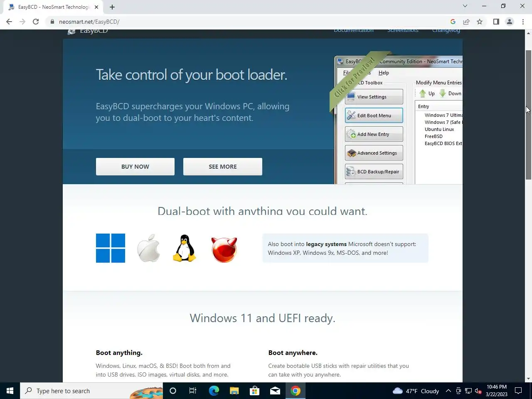
Task: Click the muted volume tray icon
Action: tap(478, 391)
